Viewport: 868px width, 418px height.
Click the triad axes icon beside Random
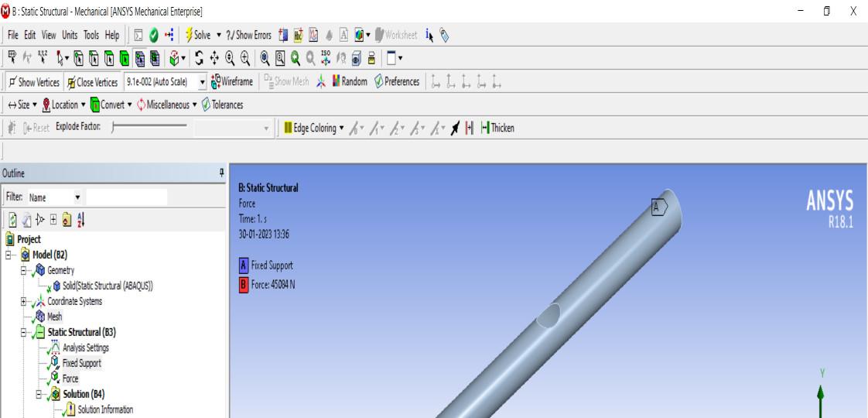[x=321, y=82]
